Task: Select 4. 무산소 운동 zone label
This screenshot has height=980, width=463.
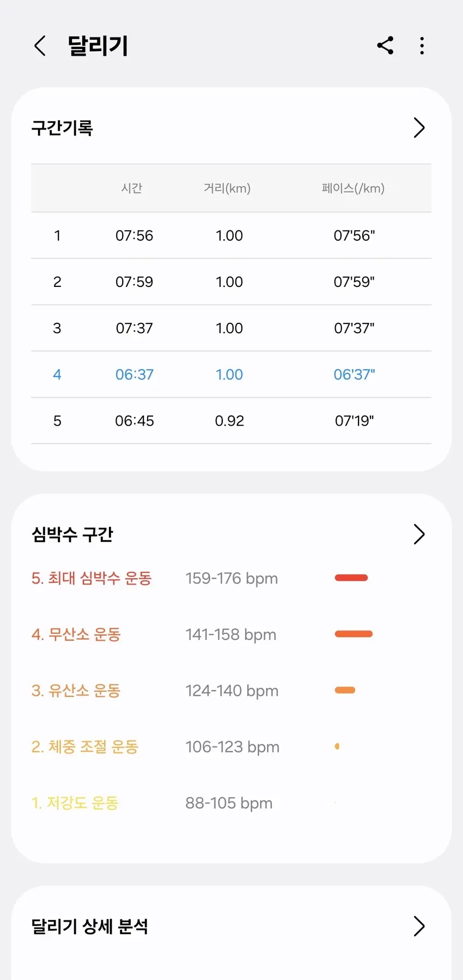Action: 76,634
